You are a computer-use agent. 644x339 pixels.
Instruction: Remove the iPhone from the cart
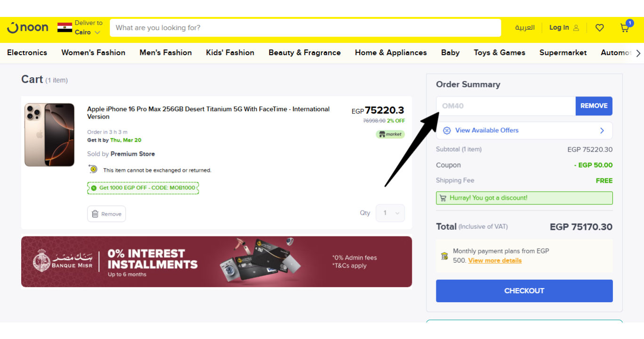click(106, 214)
